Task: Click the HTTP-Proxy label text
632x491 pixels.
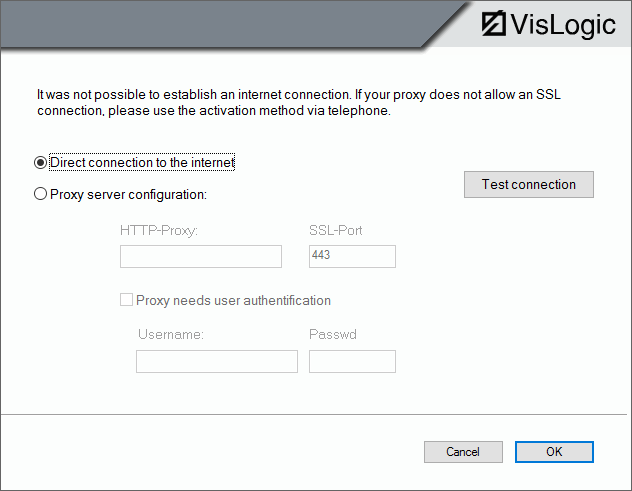Action: pos(159,230)
